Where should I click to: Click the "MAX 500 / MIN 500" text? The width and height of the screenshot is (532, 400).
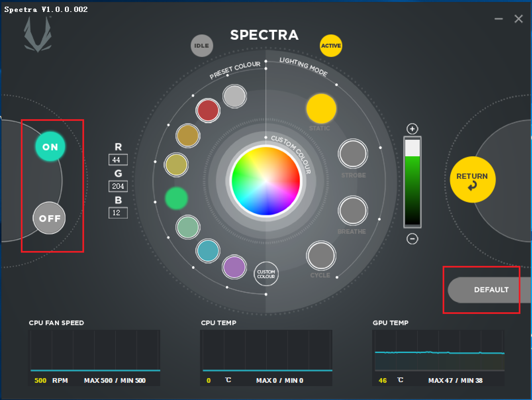click(x=115, y=380)
